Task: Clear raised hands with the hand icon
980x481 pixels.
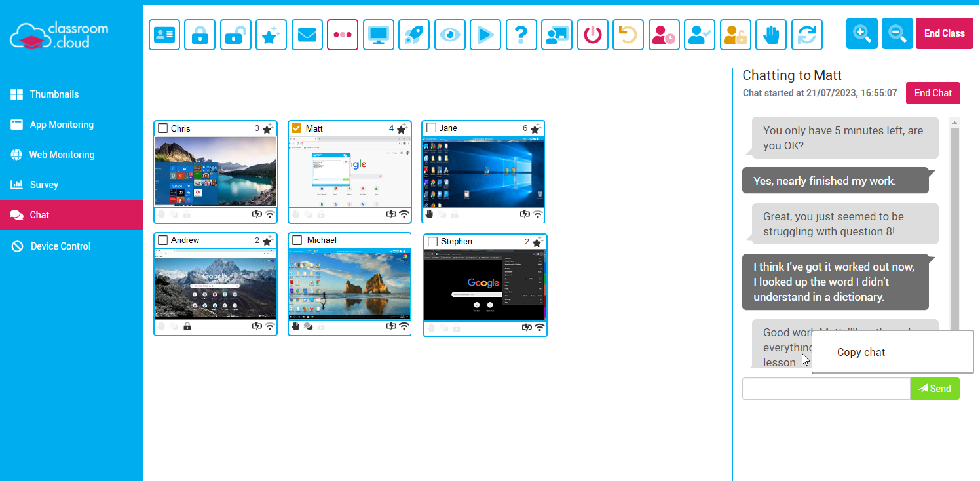Action: [771, 34]
